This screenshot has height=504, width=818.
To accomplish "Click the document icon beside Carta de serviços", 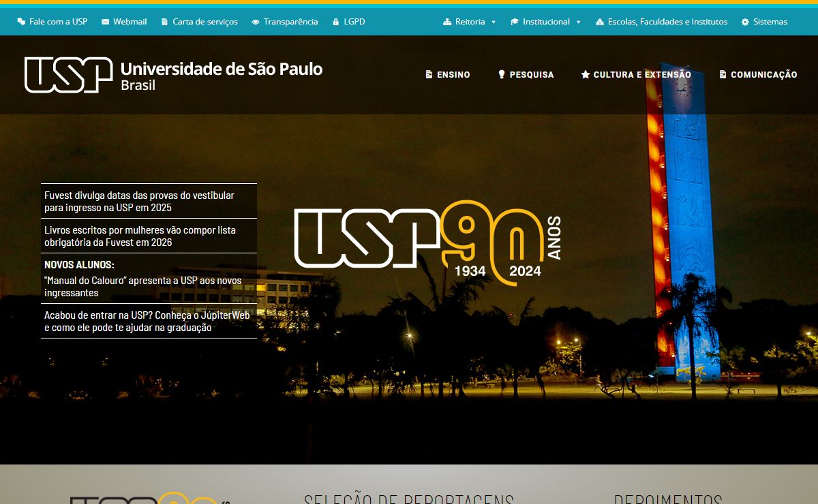I will pyautogui.click(x=164, y=22).
